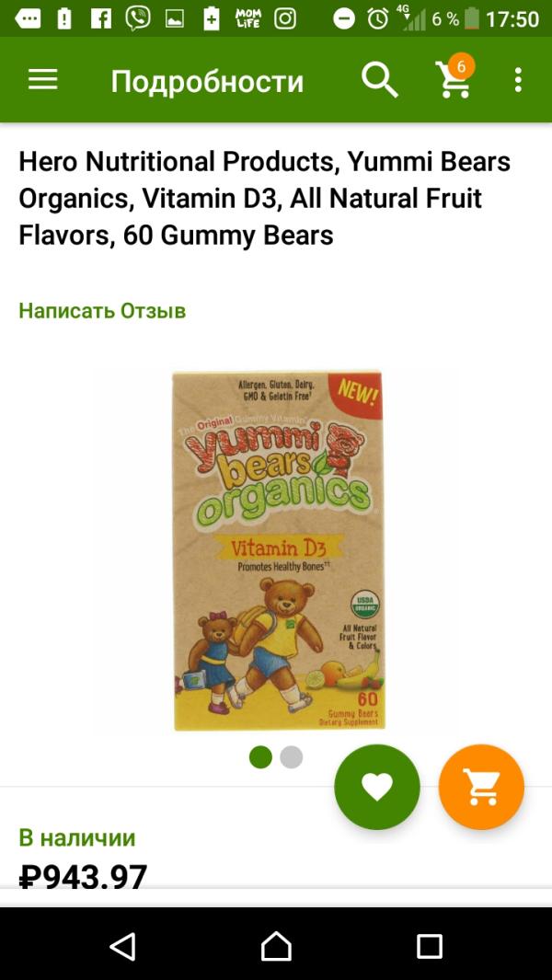Switch to second image page dot
This screenshot has width=552, height=980.
pyautogui.click(x=292, y=757)
